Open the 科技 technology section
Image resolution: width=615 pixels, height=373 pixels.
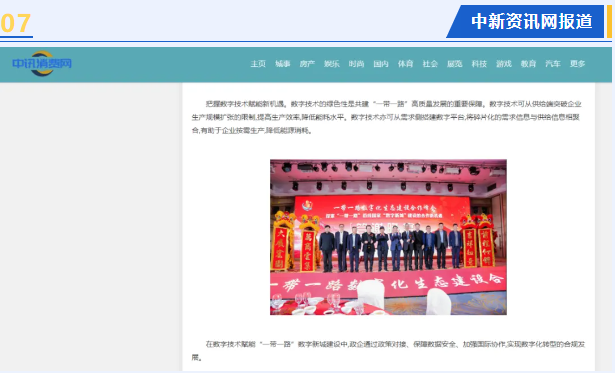coord(479,64)
